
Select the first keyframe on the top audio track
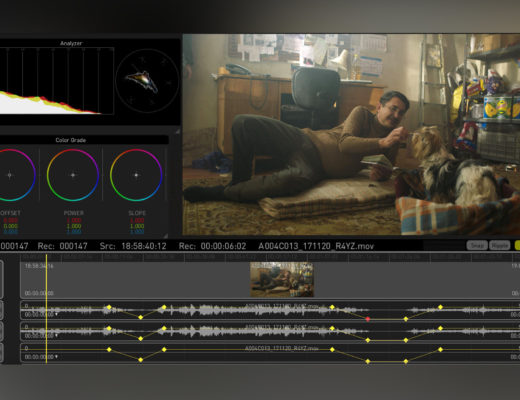109,307
